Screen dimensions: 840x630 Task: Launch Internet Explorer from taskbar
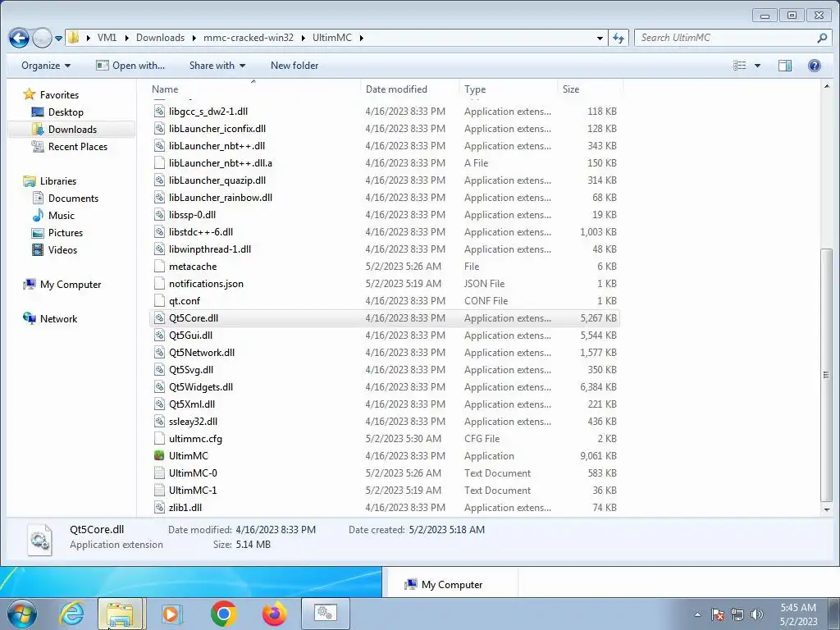coord(71,614)
